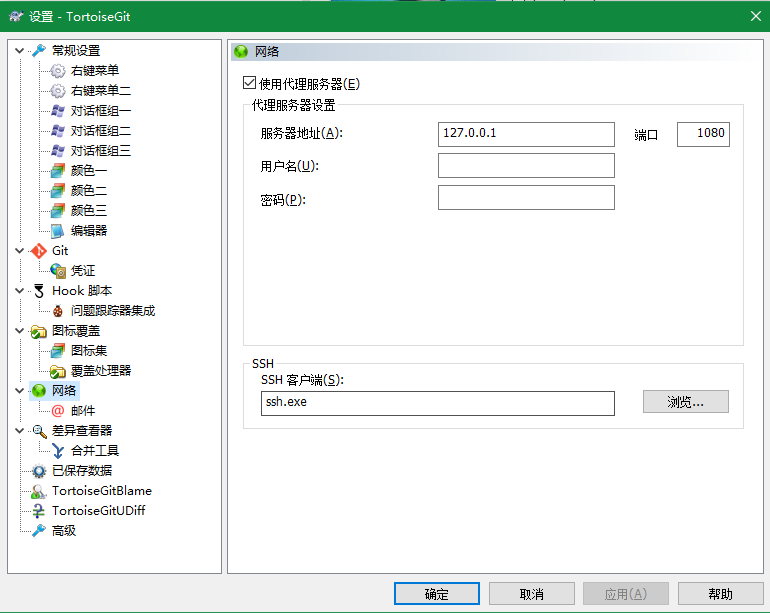Select the 合并工具 tree entry
Image resolution: width=770 pixels, height=613 pixels.
[x=95, y=451]
